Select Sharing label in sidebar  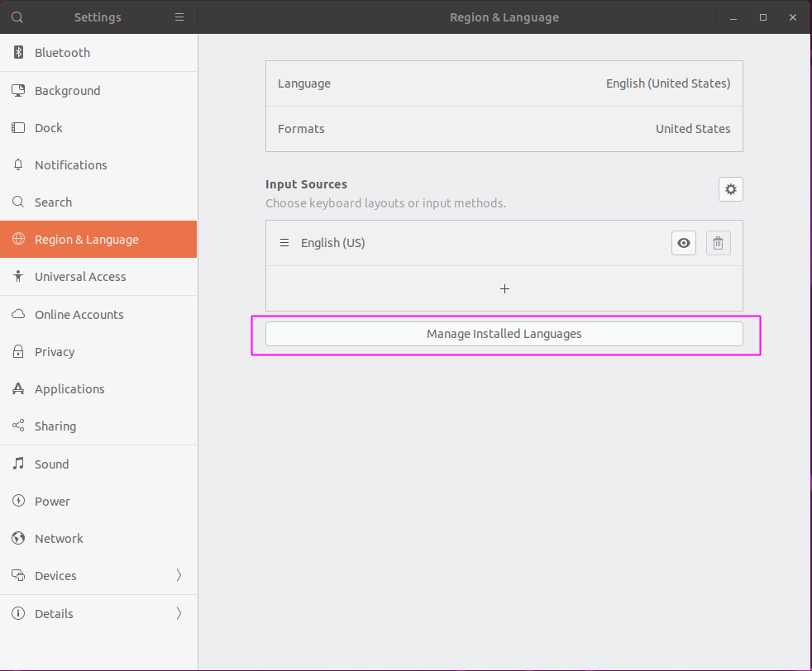click(55, 426)
